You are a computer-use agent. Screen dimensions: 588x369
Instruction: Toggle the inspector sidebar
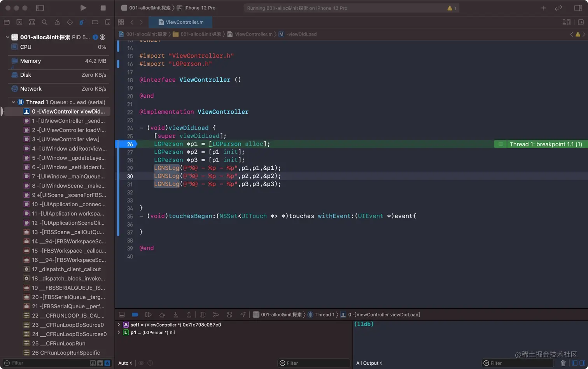[578, 8]
